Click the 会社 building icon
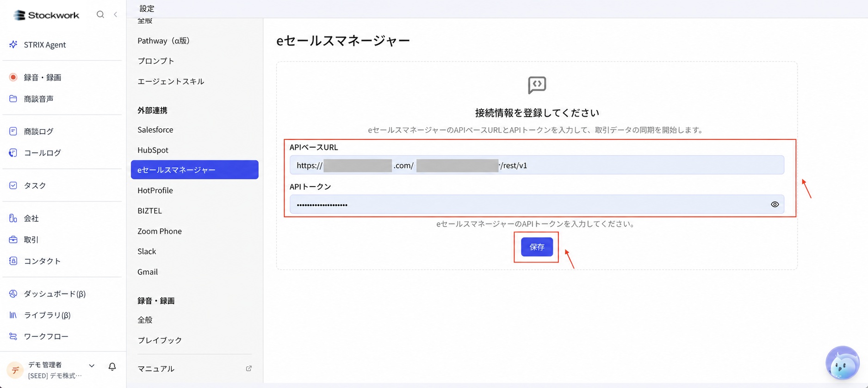The height and width of the screenshot is (388, 868). [x=13, y=218]
